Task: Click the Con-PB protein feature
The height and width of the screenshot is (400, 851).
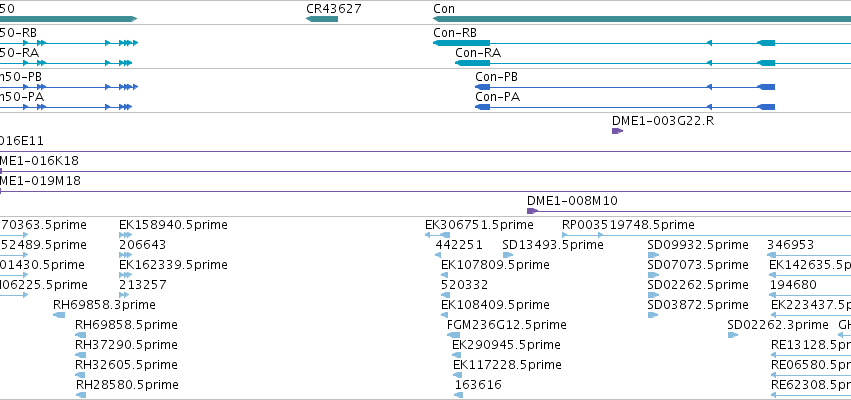Action: [625, 87]
